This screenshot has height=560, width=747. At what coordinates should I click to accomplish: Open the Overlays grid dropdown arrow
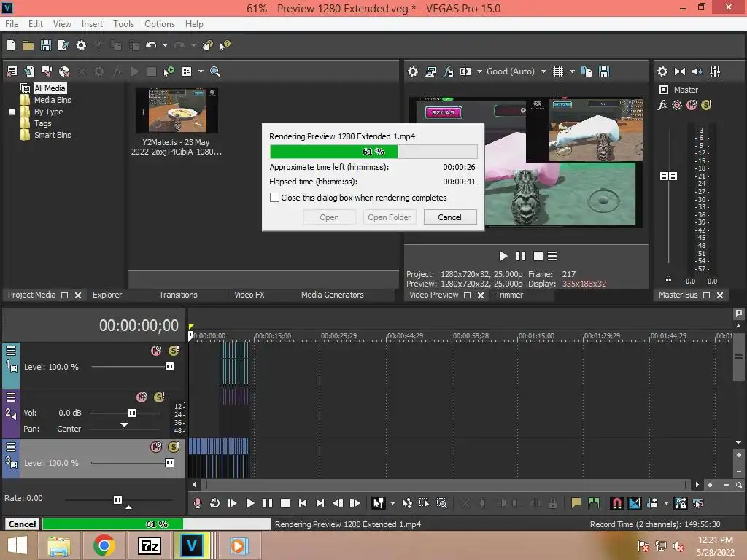click(572, 71)
